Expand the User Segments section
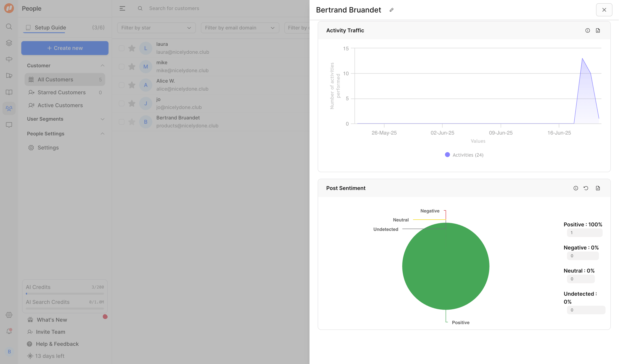The width and height of the screenshot is (619, 364). [102, 119]
